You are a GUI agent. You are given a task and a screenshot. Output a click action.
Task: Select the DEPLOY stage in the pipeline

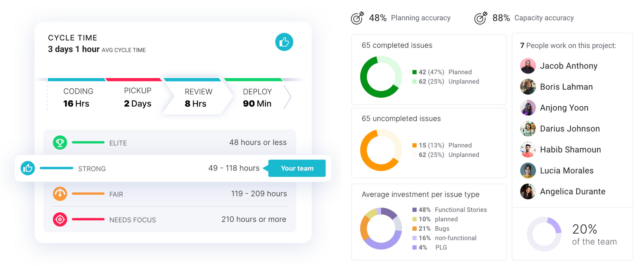(257, 97)
